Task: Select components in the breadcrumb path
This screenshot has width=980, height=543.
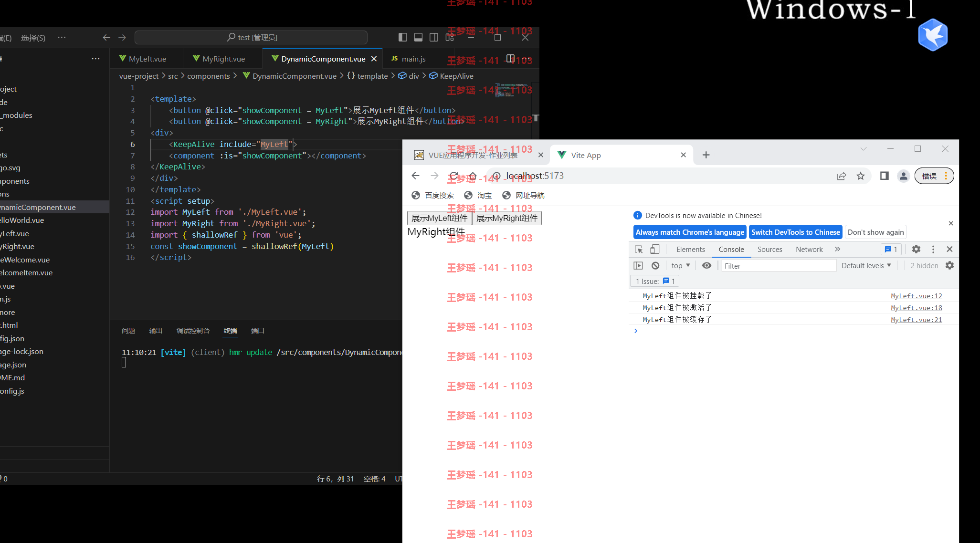Action: point(209,76)
